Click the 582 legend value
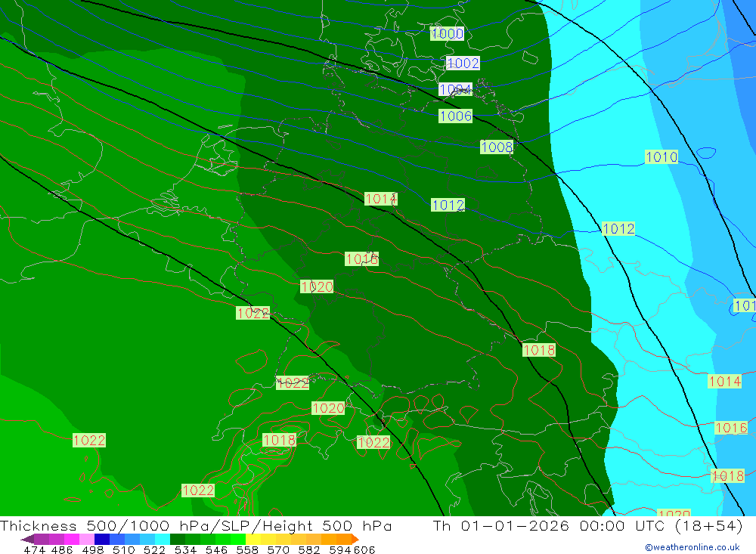 pos(309,550)
